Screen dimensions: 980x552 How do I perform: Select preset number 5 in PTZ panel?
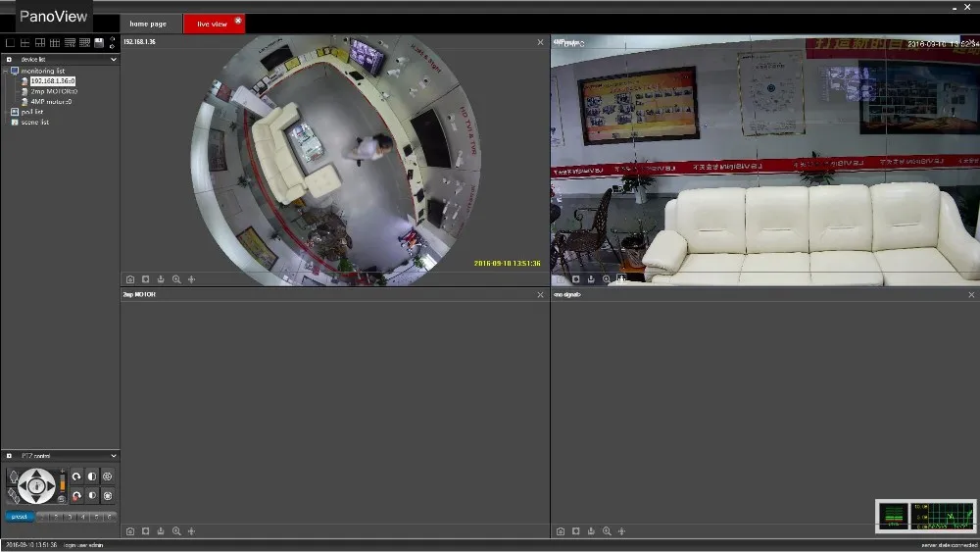coord(96,516)
